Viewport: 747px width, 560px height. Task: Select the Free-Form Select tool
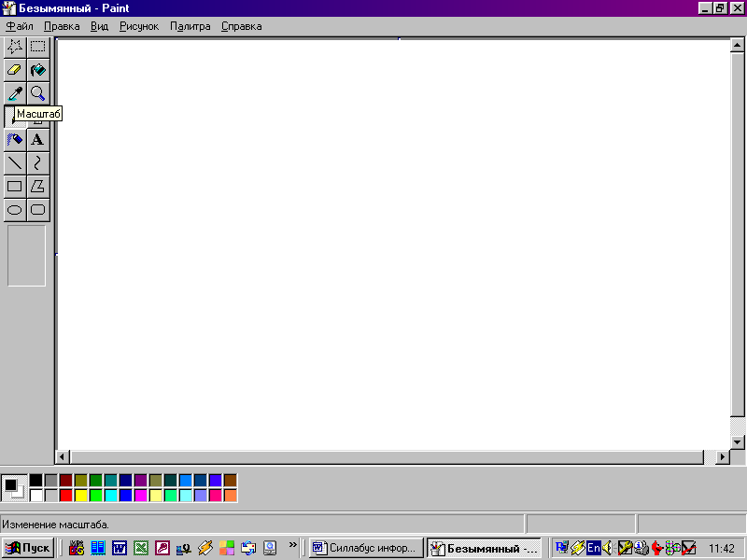[x=15, y=47]
